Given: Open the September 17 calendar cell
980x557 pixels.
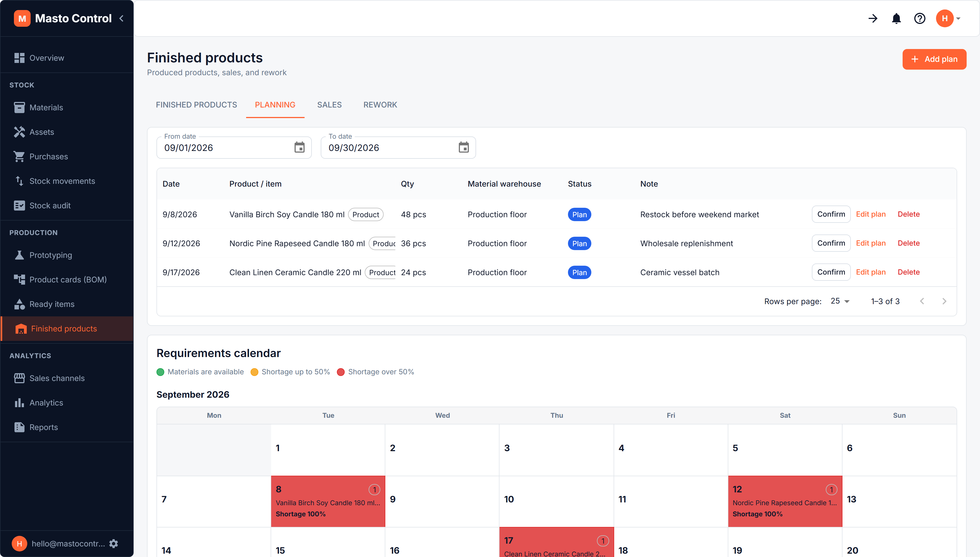Looking at the screenshot, I should (556, 542).
